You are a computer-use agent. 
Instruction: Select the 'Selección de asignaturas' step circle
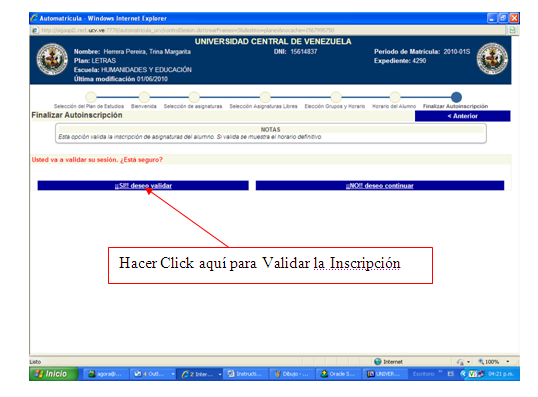point(194,97)
